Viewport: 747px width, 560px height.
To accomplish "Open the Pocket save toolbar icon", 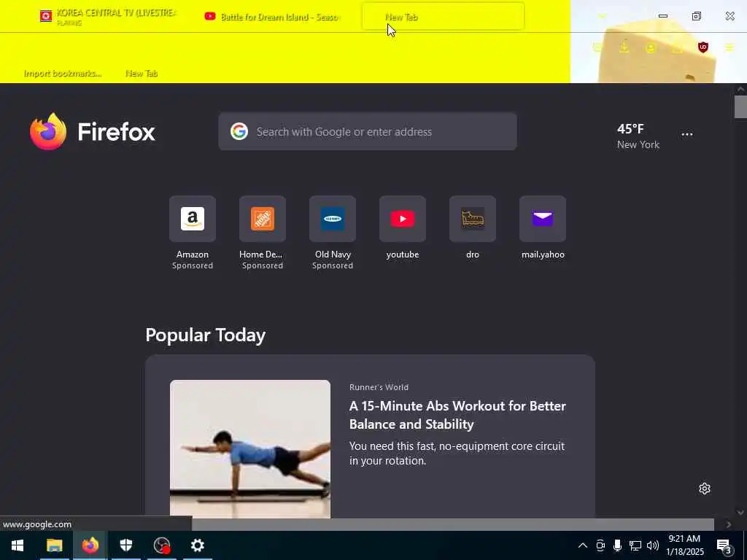I will point(597,47).
